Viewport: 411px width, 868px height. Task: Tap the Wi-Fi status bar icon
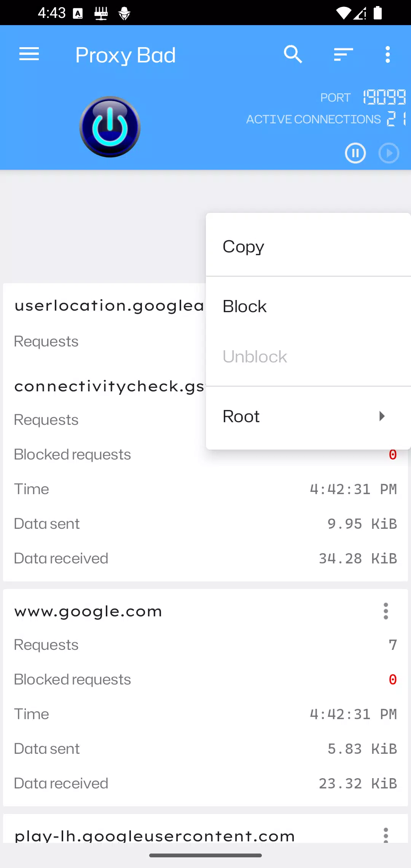344,13
